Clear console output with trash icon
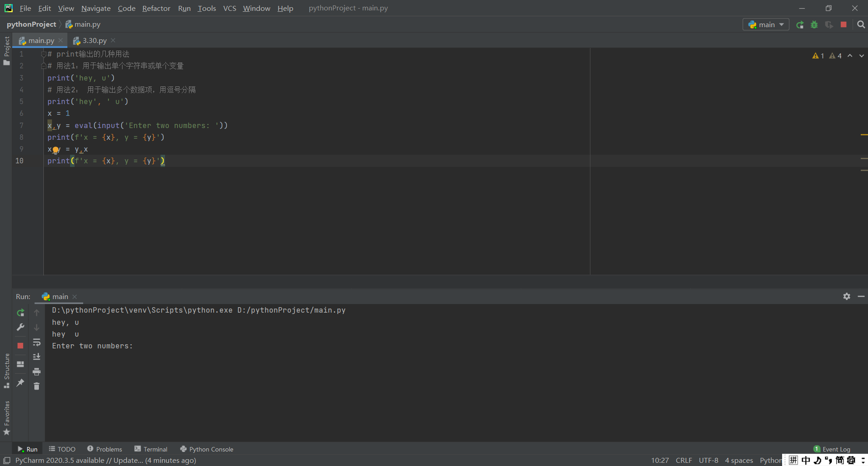Screen dimensions: 868x466 coord(37,386)
